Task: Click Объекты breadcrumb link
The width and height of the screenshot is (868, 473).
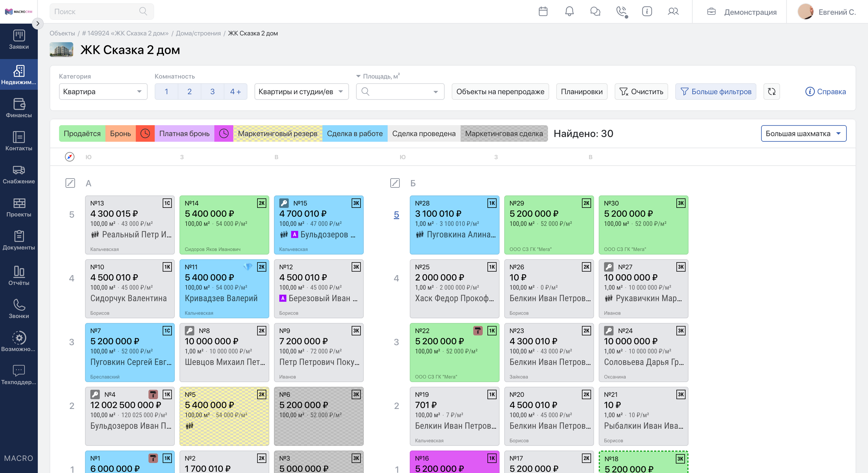Action: point(62,33)
